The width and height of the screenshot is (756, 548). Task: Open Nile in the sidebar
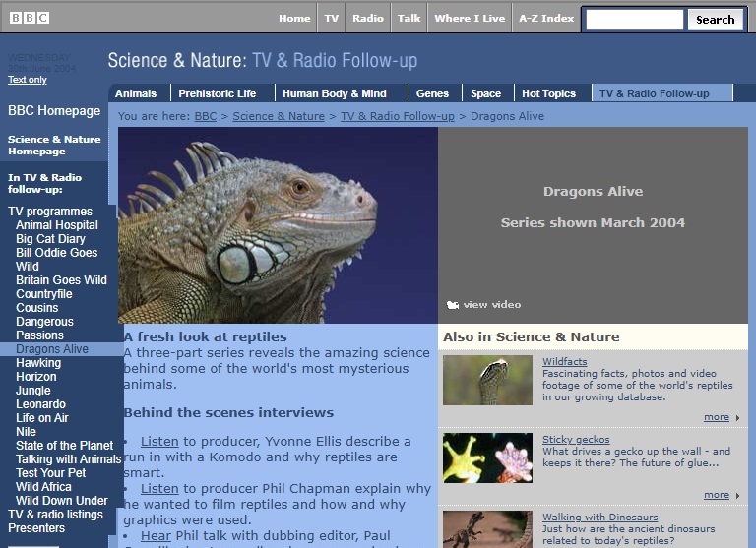pyautogui.click(x=26, y=432)
